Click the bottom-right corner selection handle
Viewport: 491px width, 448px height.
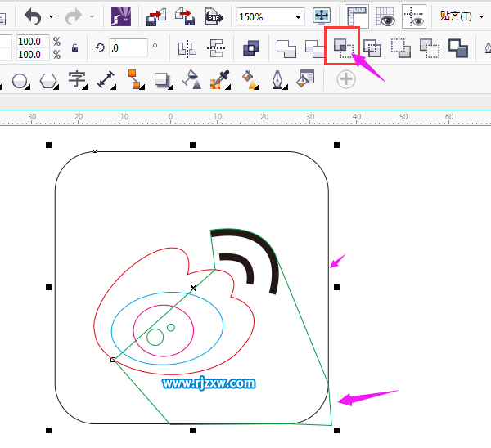336,431
